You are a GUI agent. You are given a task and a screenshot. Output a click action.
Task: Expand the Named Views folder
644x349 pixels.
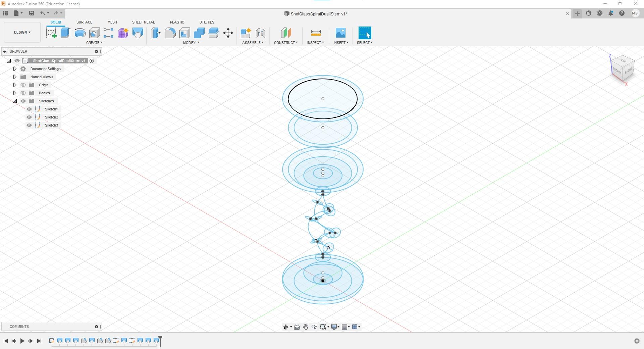(x=15, y=77)
